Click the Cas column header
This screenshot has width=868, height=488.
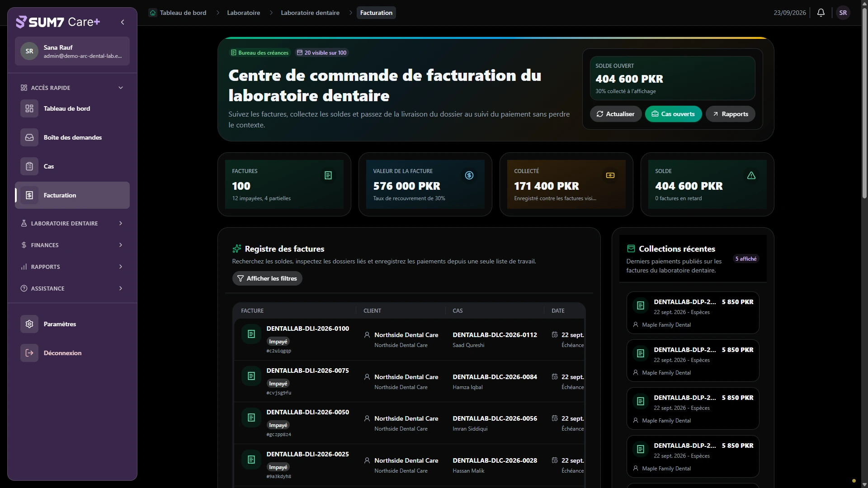458,311
